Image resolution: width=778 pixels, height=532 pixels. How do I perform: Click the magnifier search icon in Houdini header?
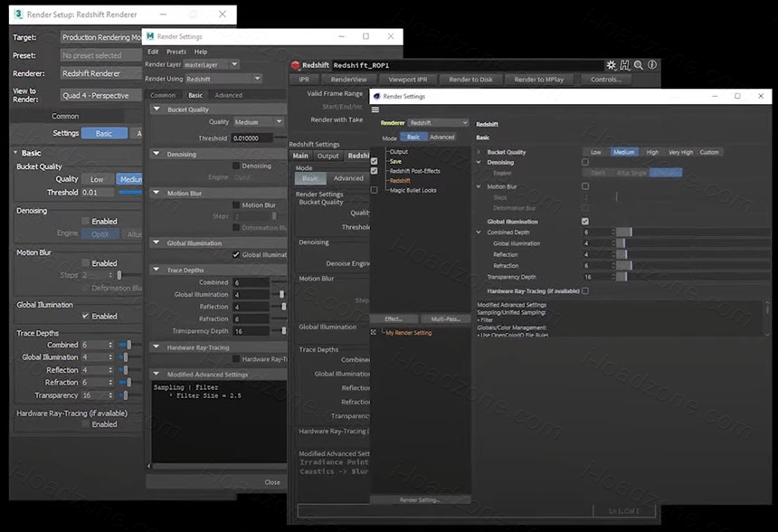coord(639,65)
